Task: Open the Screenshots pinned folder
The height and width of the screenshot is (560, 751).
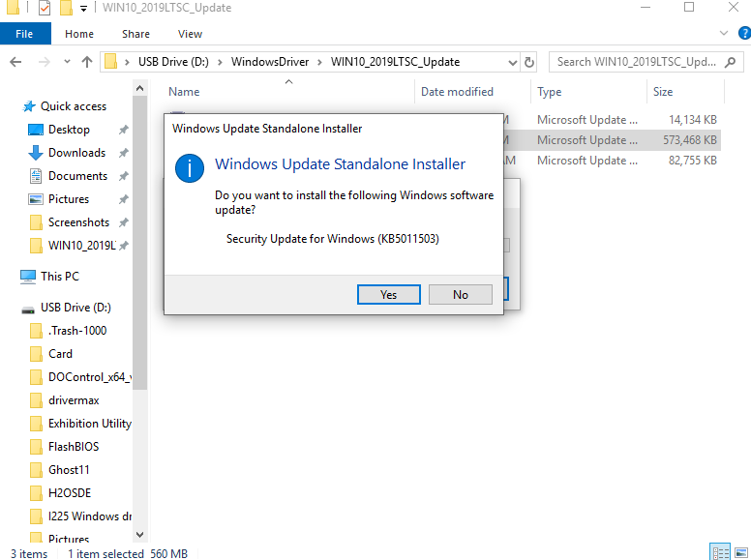Action: 78,222
